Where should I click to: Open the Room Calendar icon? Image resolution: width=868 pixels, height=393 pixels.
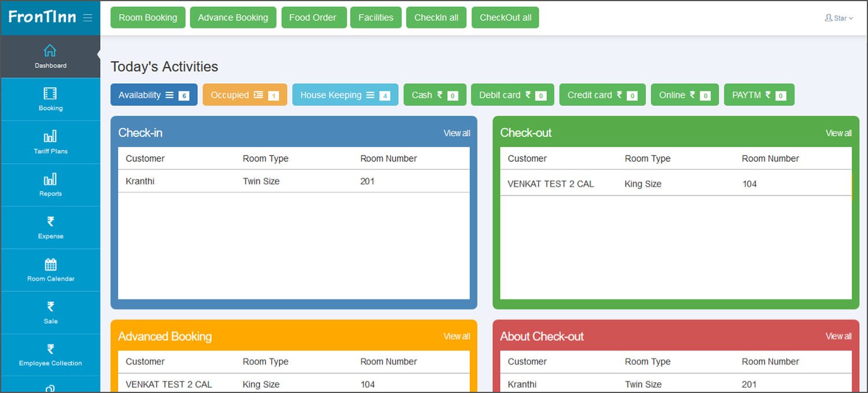tap(50, 265)
